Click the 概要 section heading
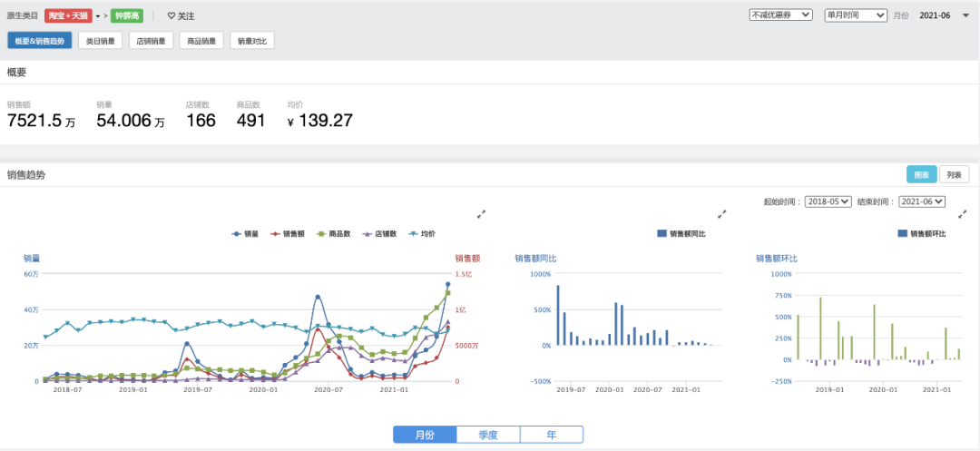980x451 pixels. tap(16, 73)
